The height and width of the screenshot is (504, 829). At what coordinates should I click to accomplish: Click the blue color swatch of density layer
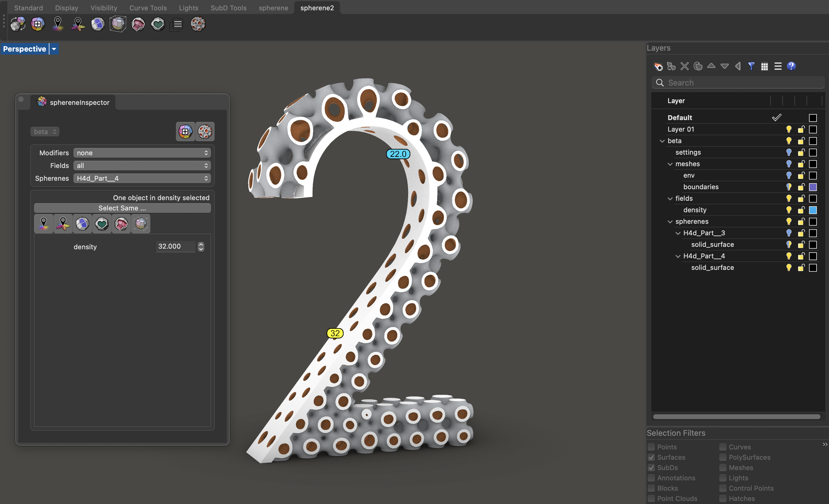pyautogui.click(x=813, y=210)
